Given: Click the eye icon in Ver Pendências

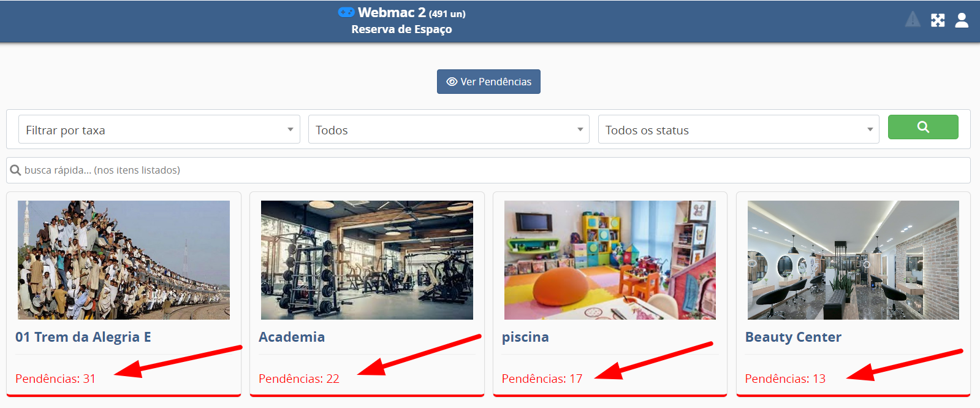Looking at the screenshot, I should (x=452, y=82).
